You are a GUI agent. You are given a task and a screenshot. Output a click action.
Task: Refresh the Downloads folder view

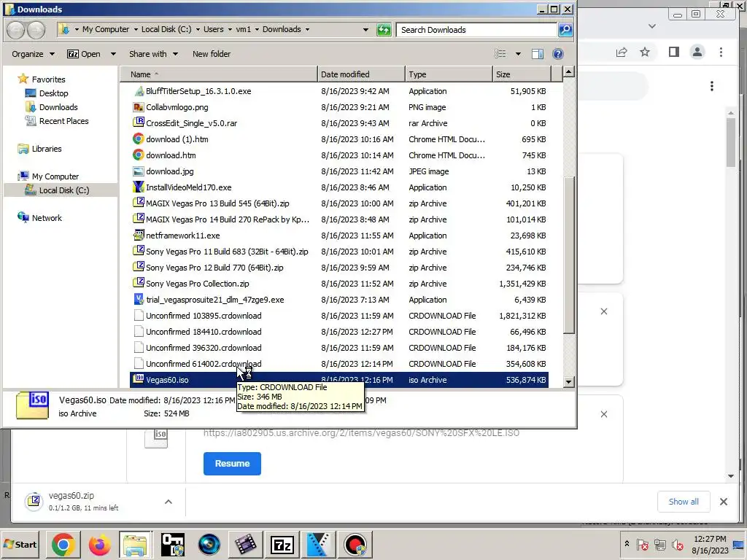(384, 30)
